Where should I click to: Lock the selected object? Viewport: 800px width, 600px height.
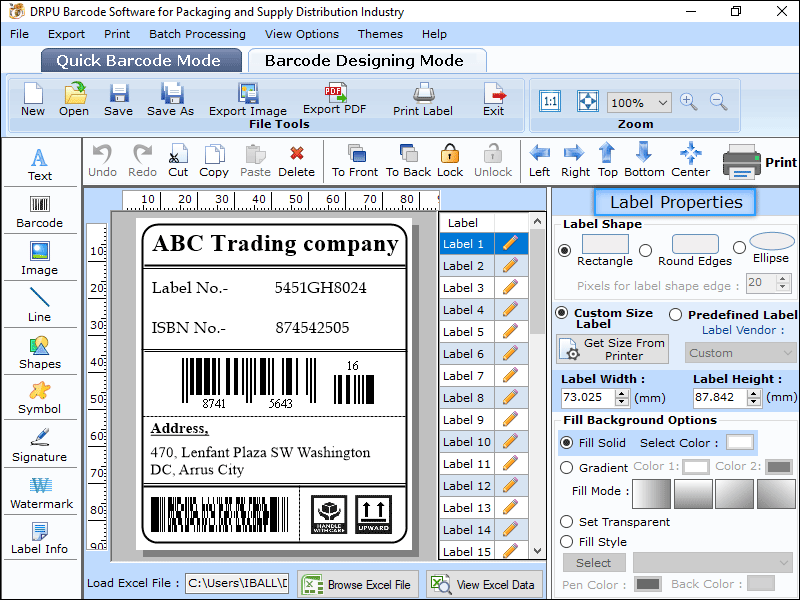tap(450, 161)
